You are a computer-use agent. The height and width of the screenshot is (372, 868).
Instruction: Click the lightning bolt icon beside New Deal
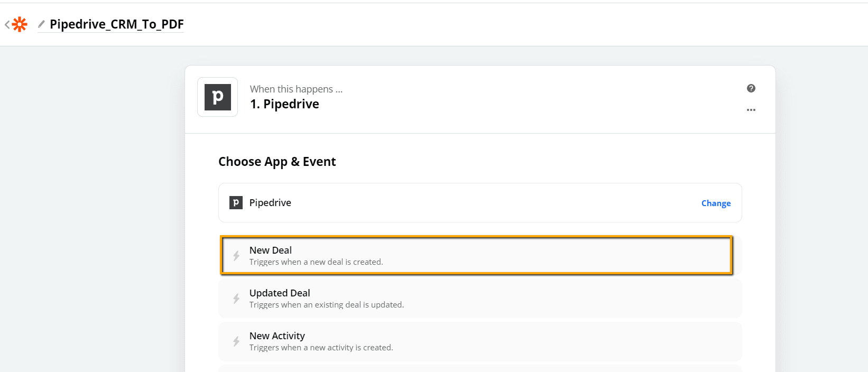pos(236,256)
